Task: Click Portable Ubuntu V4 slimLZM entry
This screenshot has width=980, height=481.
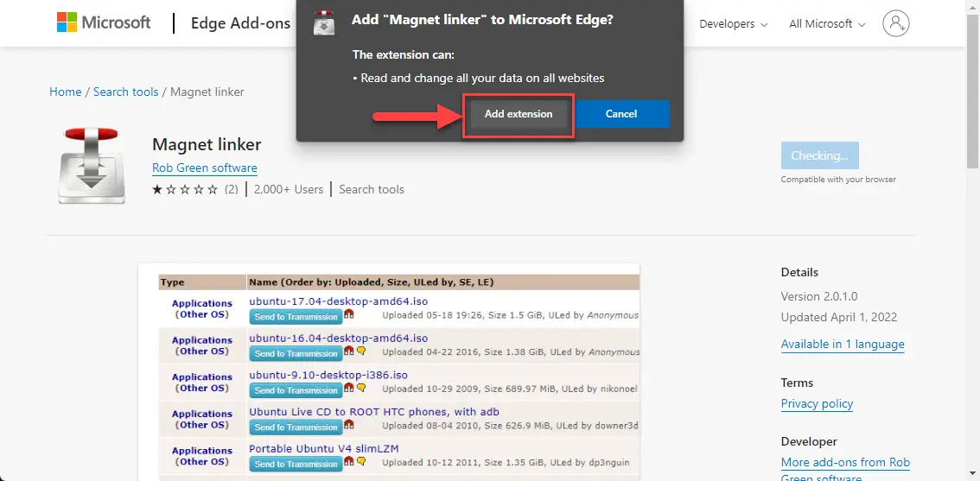Action: click(x=324, y=448)
